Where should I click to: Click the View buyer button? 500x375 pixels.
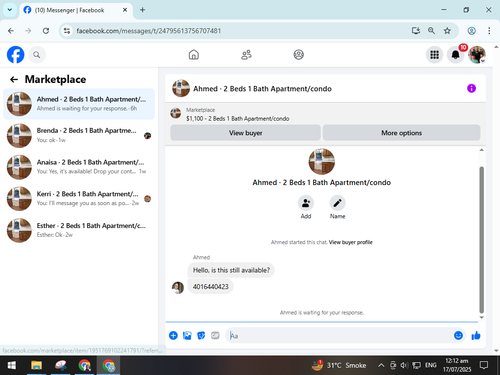[246, 133]
